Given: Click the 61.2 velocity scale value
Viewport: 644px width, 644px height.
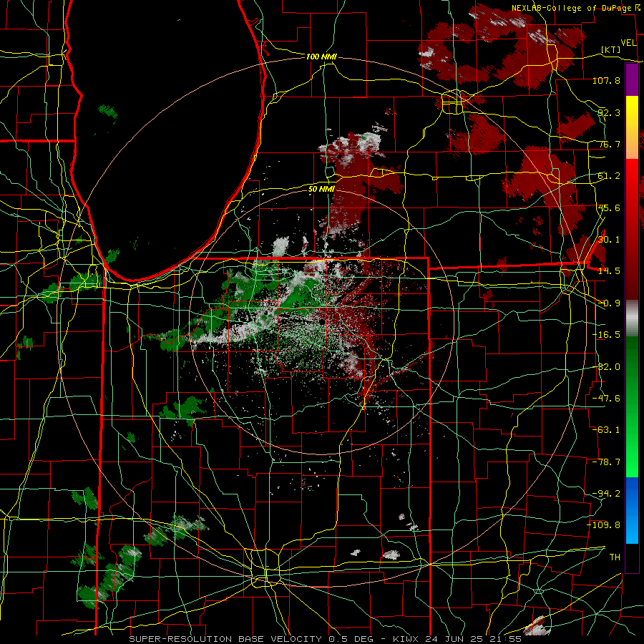Looking at the screenshot, I should click(x=609, y=176).
